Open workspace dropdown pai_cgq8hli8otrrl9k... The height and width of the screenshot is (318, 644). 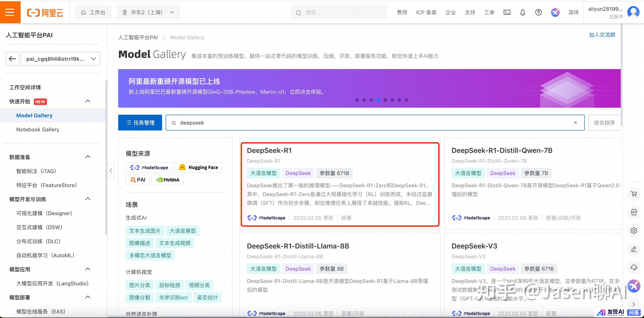[x=60, y=59]
